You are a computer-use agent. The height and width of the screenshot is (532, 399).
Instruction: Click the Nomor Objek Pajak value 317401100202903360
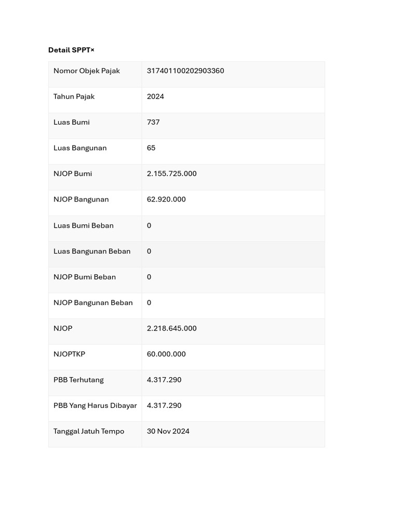click(x=185, y=71)
